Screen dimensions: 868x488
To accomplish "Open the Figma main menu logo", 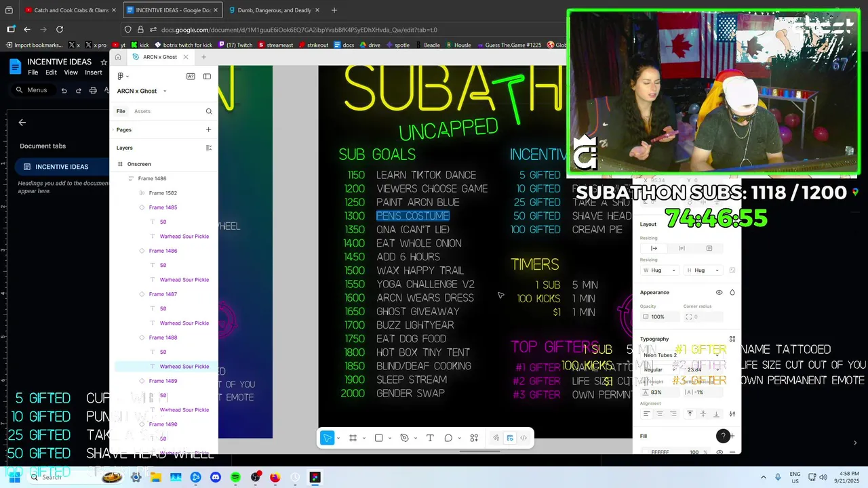I will click(x=121, y=76).
